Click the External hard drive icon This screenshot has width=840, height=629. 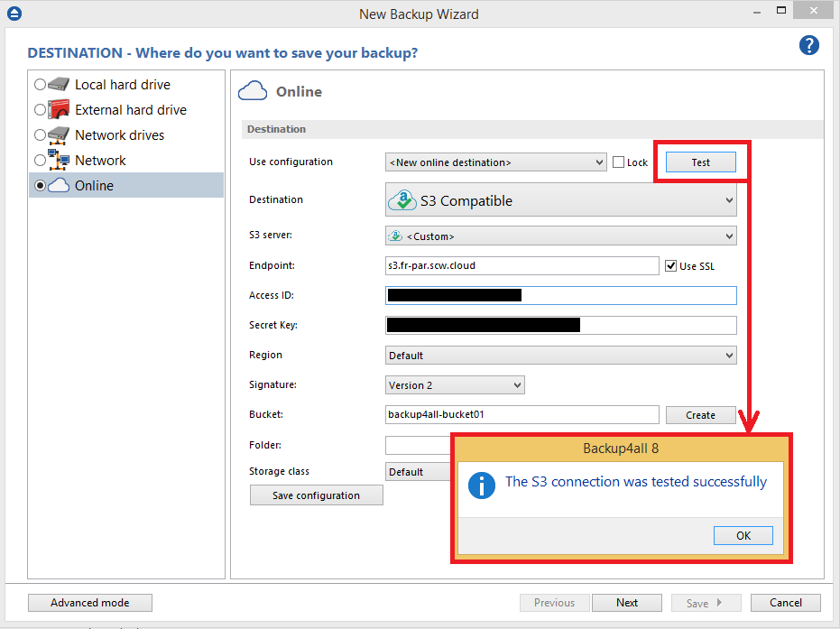(x=59, y=109)
